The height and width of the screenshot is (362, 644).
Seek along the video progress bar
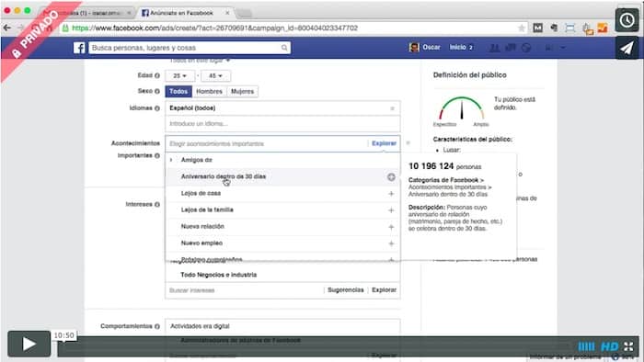pyautogui.click(x=316, y=346)
